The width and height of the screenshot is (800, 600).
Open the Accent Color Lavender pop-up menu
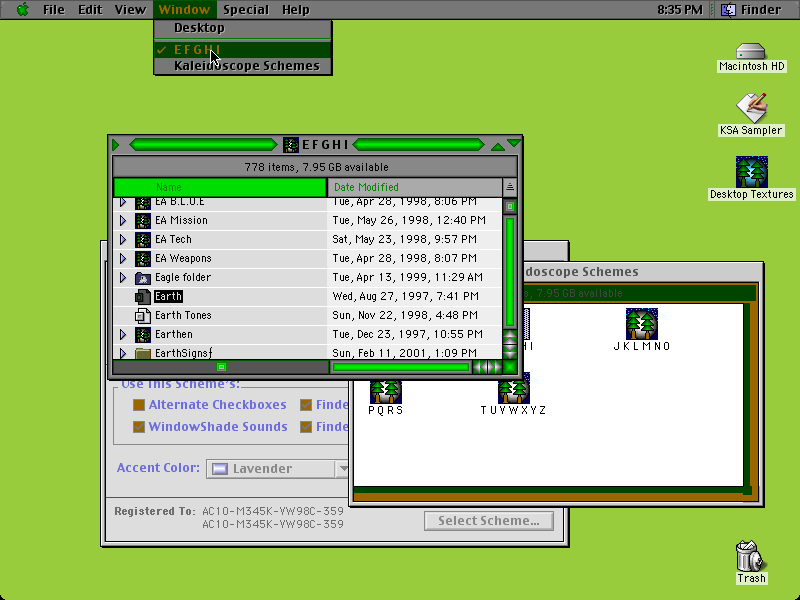coord(277,468)
